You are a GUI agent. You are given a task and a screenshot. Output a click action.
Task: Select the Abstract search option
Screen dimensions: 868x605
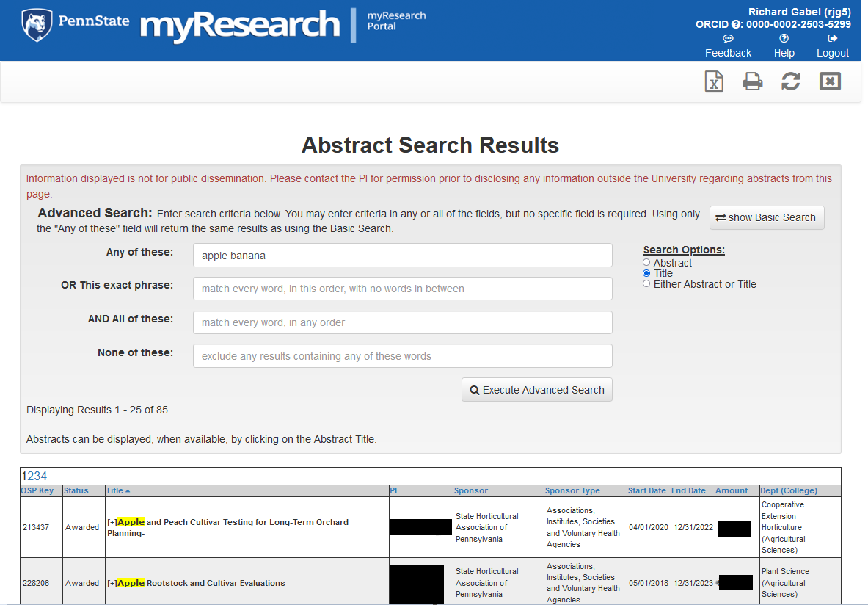click(x=646, y=263)
